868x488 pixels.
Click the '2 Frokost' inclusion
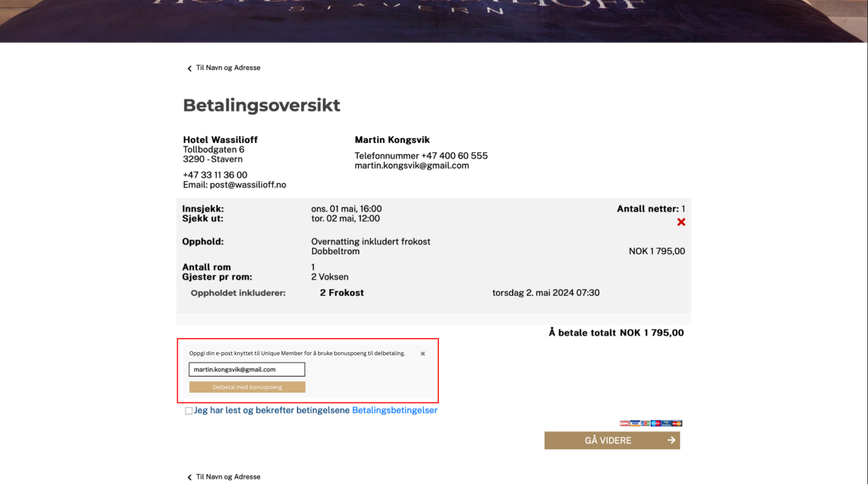[342, 293]
